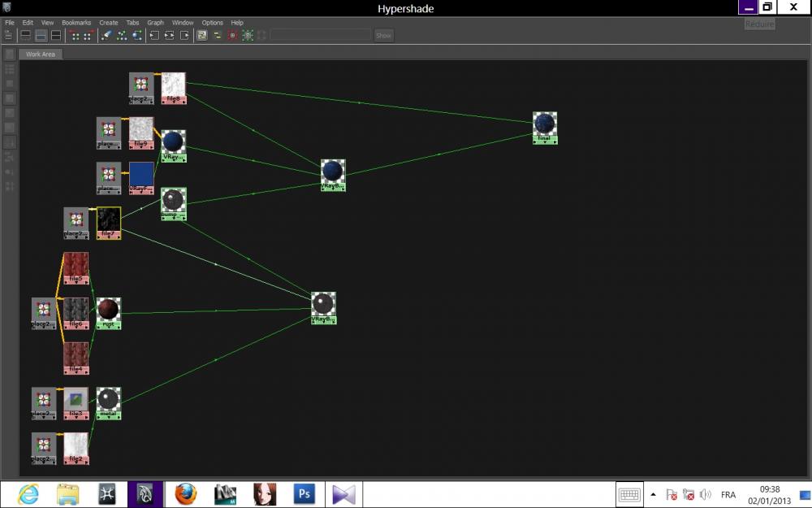Screen dimensions: 812x508
Task: Select the place2d node connected to file2
Action: pyautogui.click(x=44, y=449)
